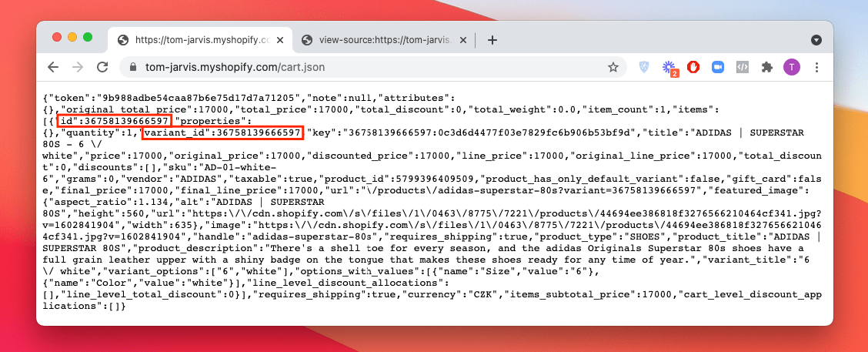Click the lock icon in the address bar
This screenshot has width=868, height=352.
132,67
